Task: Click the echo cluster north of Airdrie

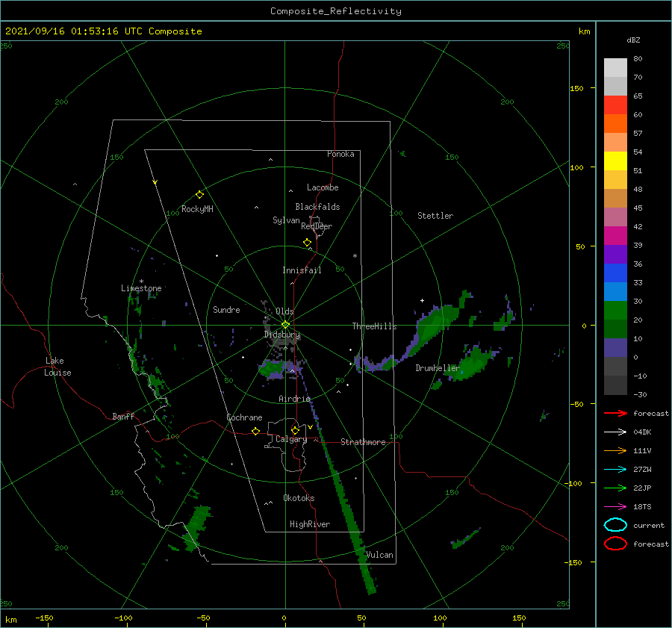Action: click(x=279, y=369)
